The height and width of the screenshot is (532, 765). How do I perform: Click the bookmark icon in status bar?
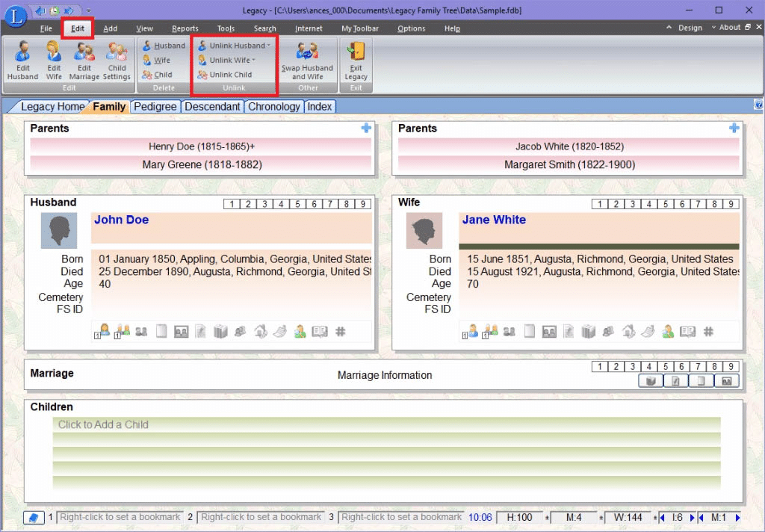point(34,517)
